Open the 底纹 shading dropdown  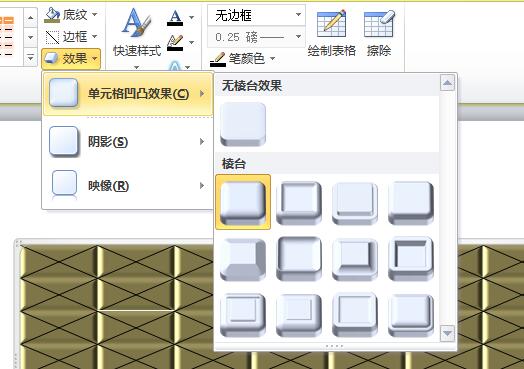(x=95, y=14)
